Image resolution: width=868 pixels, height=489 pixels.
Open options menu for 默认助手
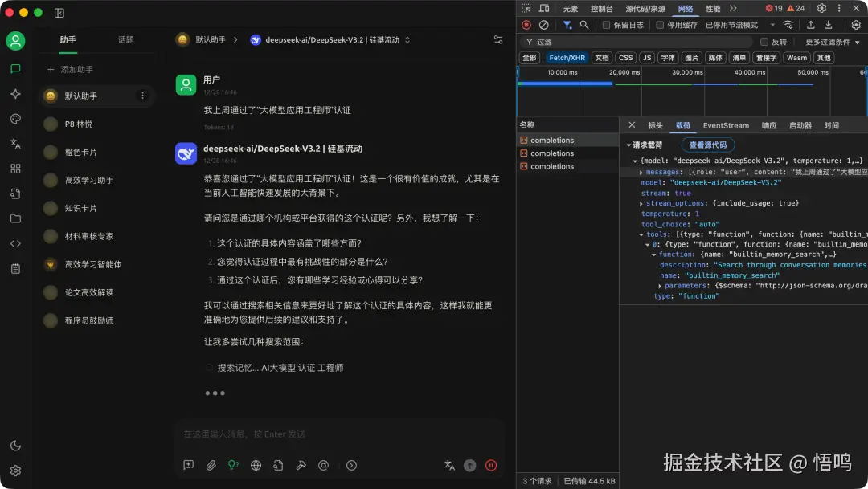coord(142,96)
